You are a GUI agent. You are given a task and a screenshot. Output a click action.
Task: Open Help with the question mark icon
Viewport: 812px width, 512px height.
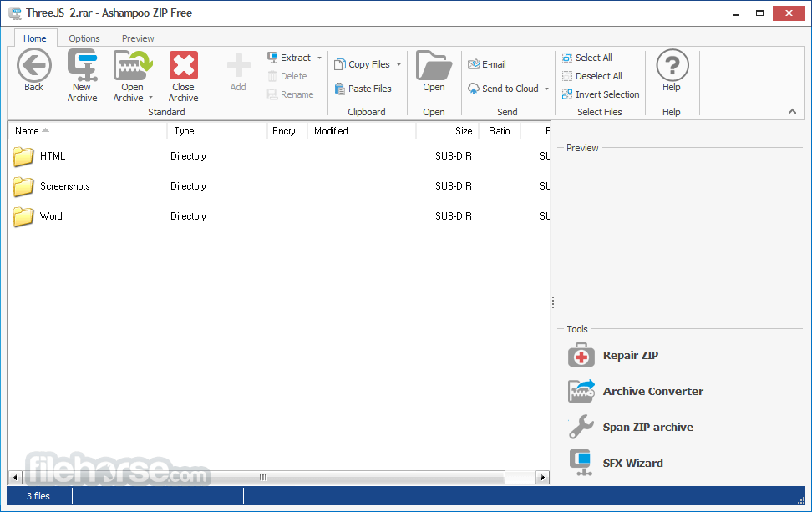tap(672, 65)
